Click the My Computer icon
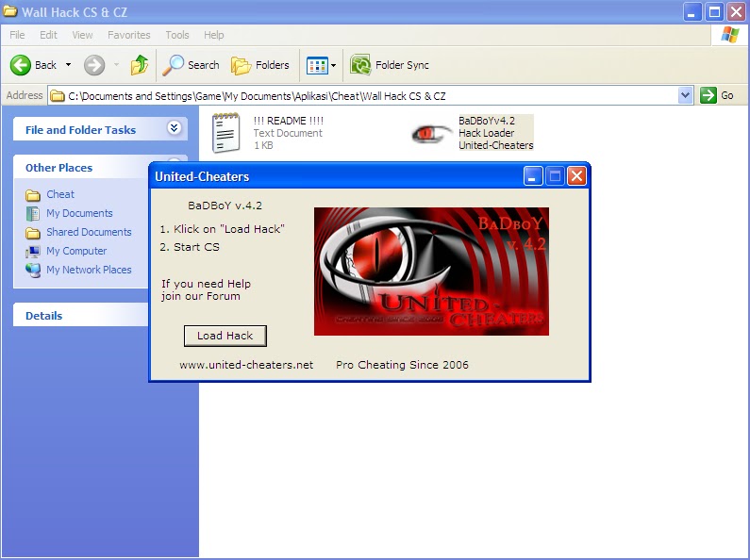This screenshot has width=750, height=560. [x=32, y=252]
